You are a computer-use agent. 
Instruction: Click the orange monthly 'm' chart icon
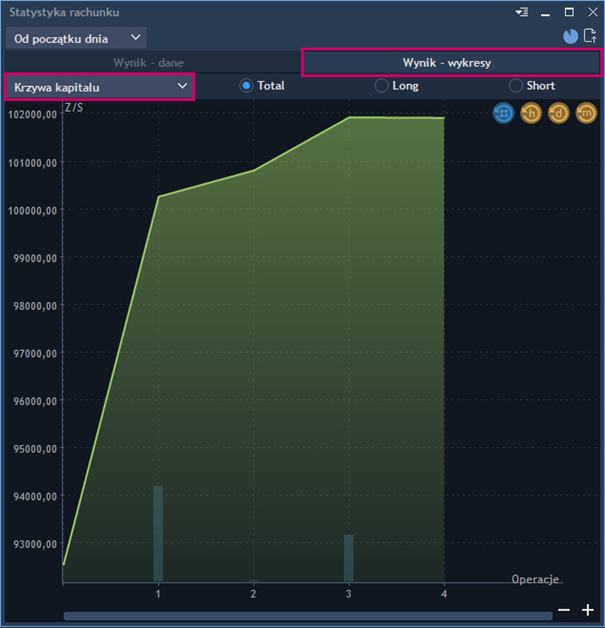(x=586, y=114)
